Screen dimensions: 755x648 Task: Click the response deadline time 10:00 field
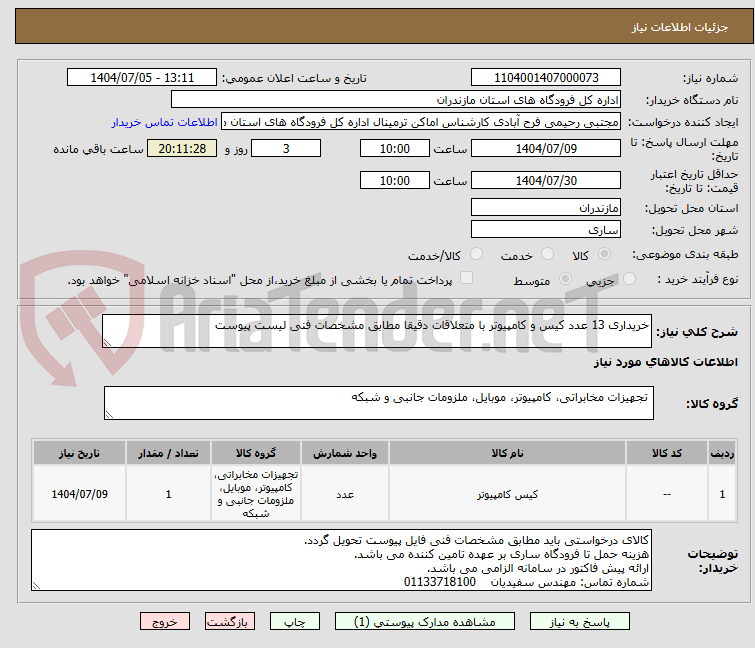point(394,148)
